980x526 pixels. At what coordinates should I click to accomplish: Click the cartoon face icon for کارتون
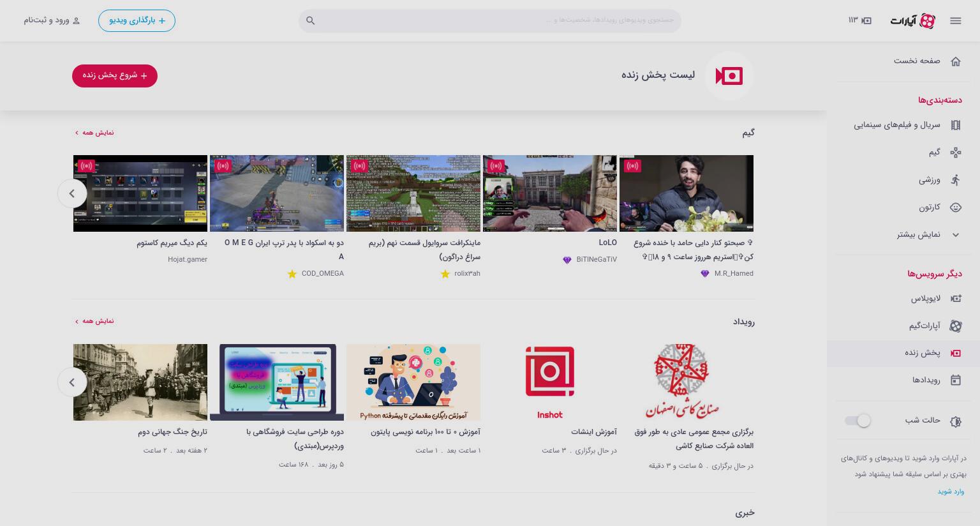955,207
